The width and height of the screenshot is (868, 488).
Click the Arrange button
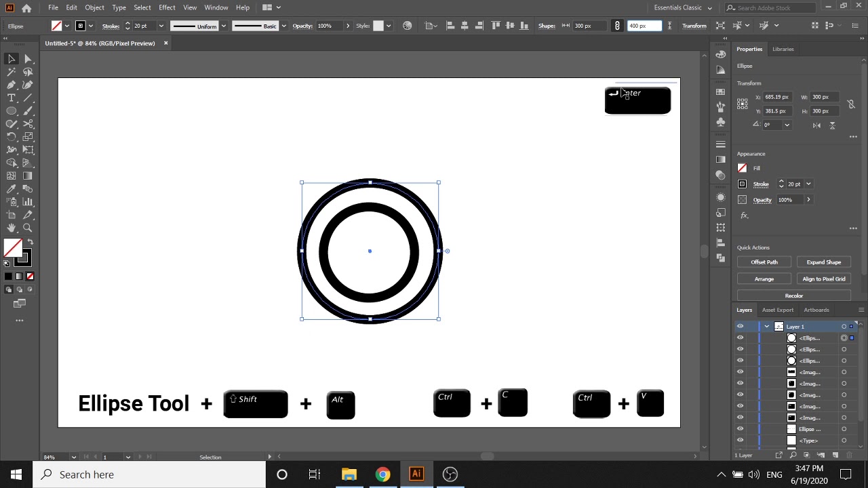(764, 279)
